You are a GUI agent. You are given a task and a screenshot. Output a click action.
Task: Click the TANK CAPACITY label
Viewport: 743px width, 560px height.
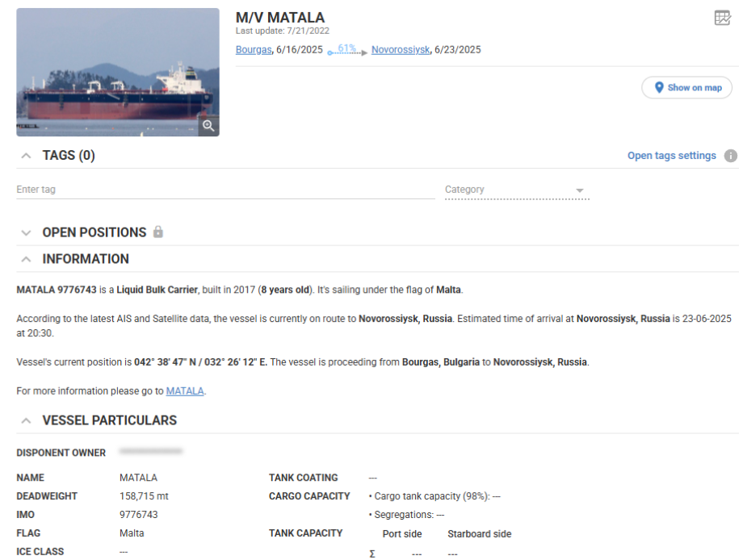click(305, 533)
